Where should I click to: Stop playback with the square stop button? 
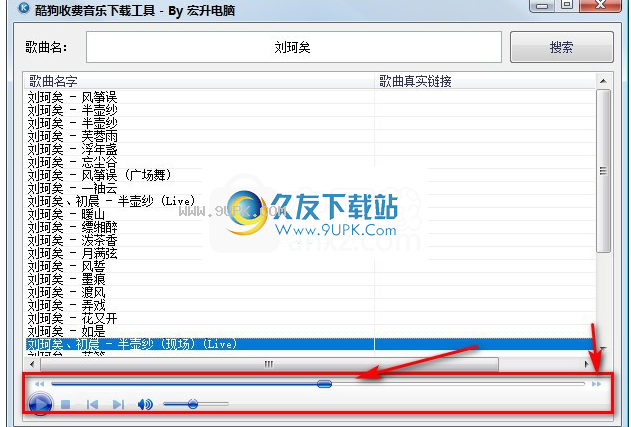66,404
